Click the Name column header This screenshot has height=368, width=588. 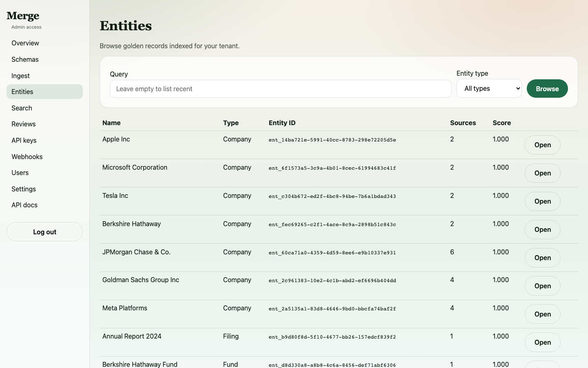(111, 123)
